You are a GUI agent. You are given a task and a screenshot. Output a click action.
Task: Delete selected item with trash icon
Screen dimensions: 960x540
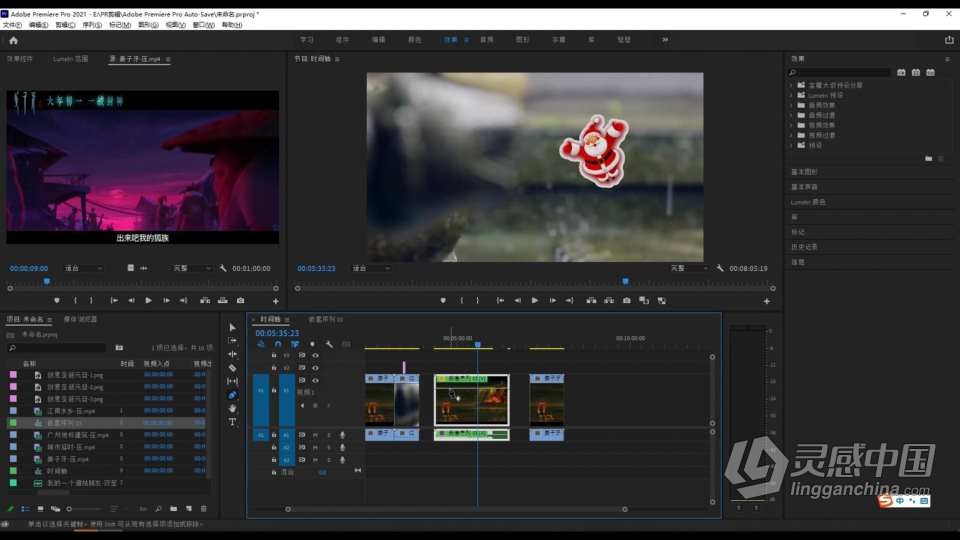point(204,509)
